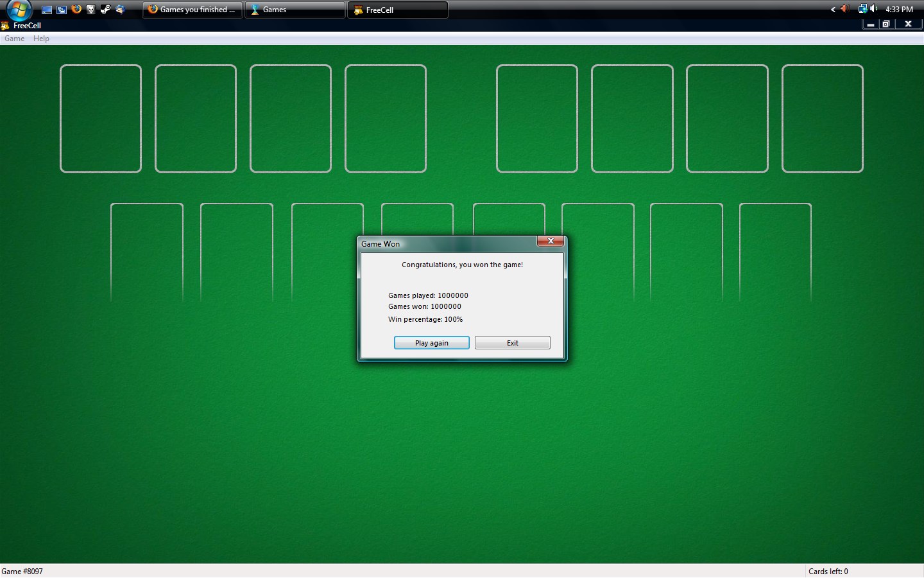Open the network connection tray icon

pos(862,9)
